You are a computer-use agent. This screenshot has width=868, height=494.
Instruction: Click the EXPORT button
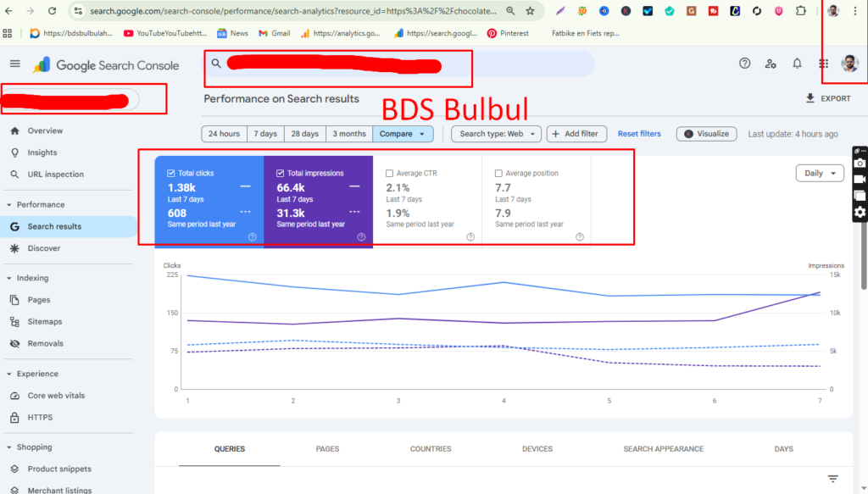point(828,98)
